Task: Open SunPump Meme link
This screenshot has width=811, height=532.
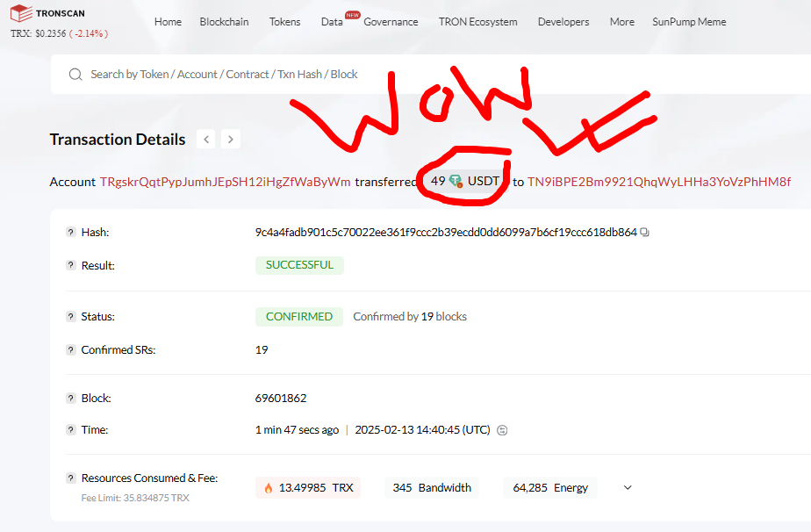Action: [689, 22]
